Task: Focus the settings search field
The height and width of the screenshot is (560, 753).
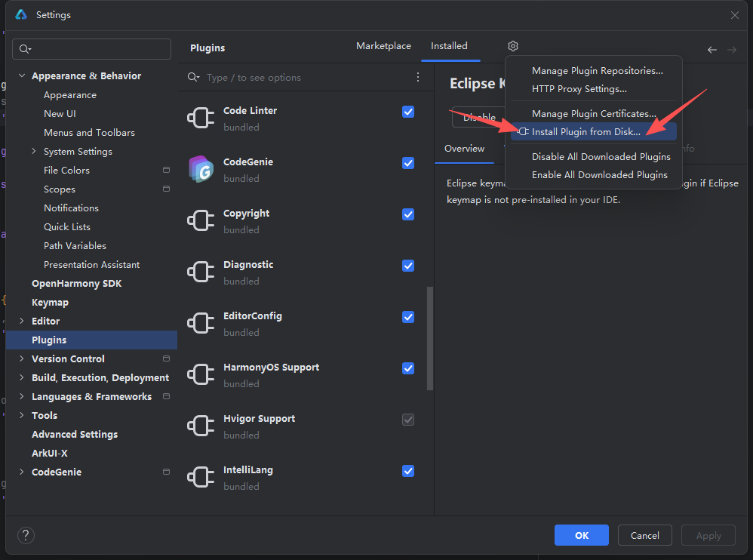Action: [92, 49]
